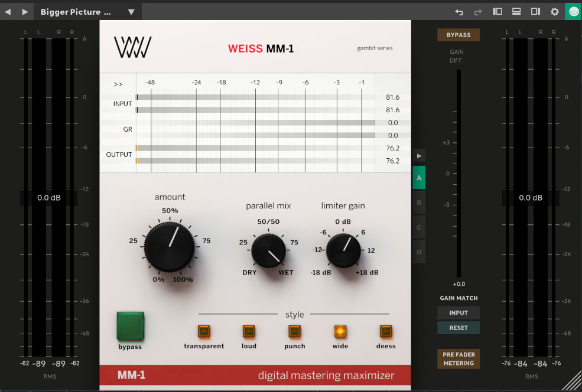The height and width of the screenshot is (392, 582).
Task: Go to the next preset arrow
Action: [x=25, y=12]
